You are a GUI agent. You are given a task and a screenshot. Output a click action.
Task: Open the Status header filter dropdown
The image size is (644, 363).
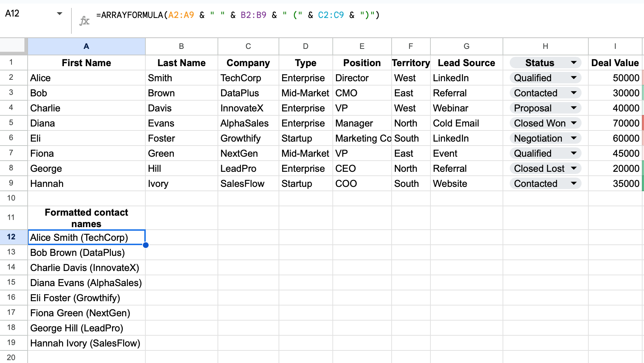point(574,63)
